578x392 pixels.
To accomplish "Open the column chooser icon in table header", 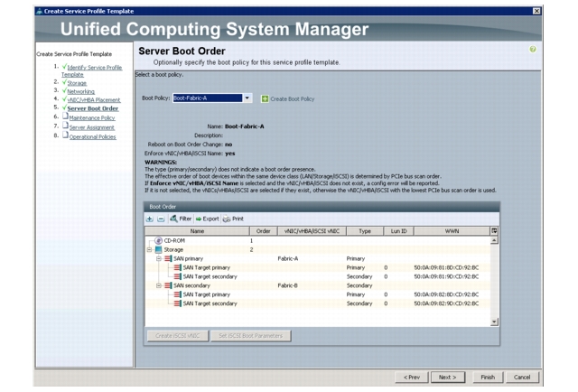I will pyautogui.click(x=494, y=231).
